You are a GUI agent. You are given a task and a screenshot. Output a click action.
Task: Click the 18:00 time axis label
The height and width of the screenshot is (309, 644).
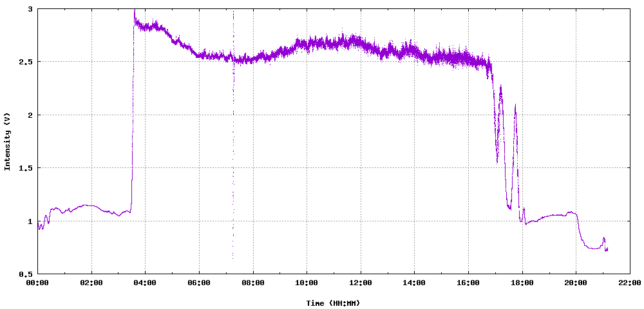(x=522, y=283)
